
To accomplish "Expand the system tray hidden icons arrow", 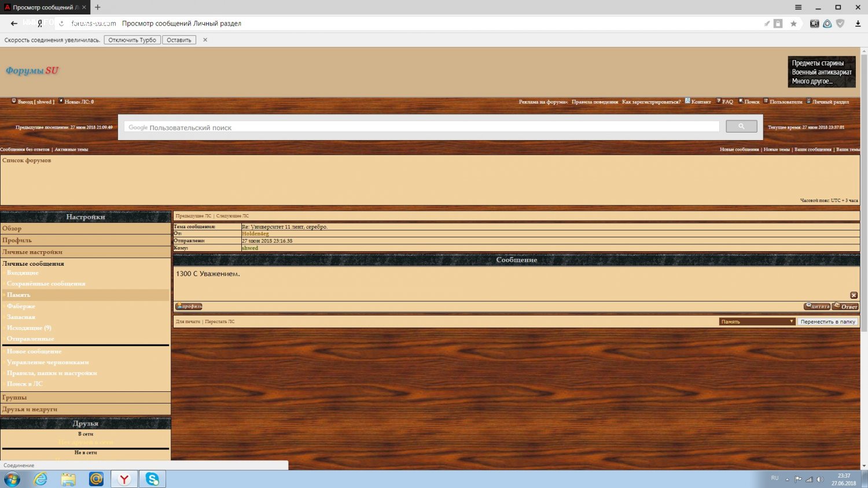I will tap(787, 479).
